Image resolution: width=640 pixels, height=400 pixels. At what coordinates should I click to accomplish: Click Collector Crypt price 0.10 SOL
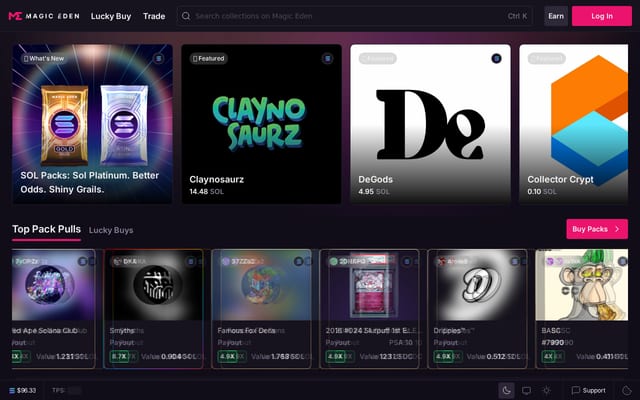point(542,191)
